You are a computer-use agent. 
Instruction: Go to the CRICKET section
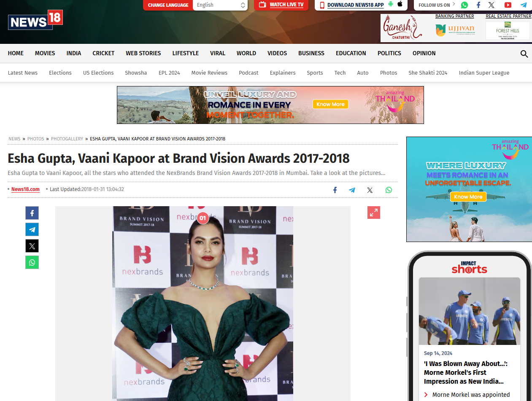103,53
